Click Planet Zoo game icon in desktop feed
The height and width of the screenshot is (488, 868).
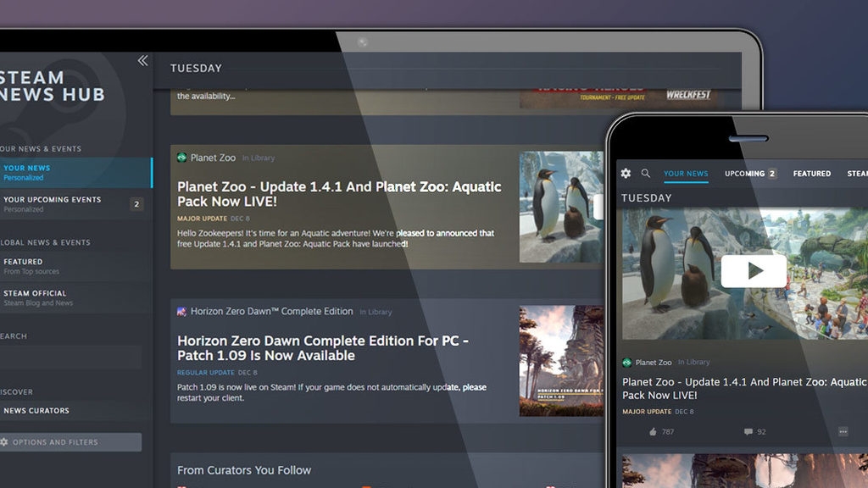181,158
